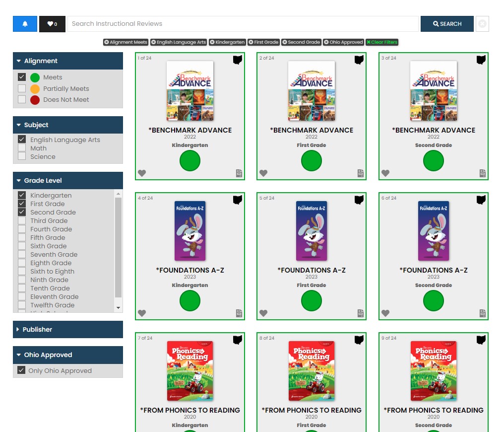The height and width of the screenshot is (432, 504).
Task: Open document icon on Foundations A-Z First Grade card
Action: click(361, 313)
